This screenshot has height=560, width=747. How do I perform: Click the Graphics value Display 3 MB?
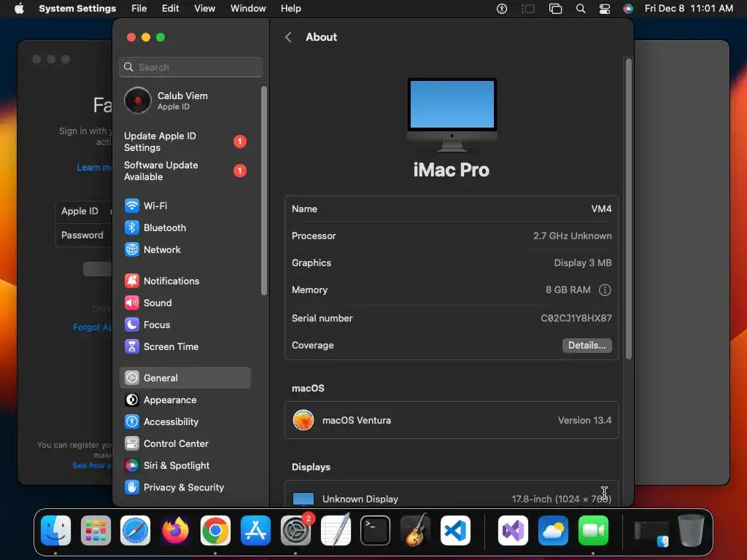click(583, 262)
